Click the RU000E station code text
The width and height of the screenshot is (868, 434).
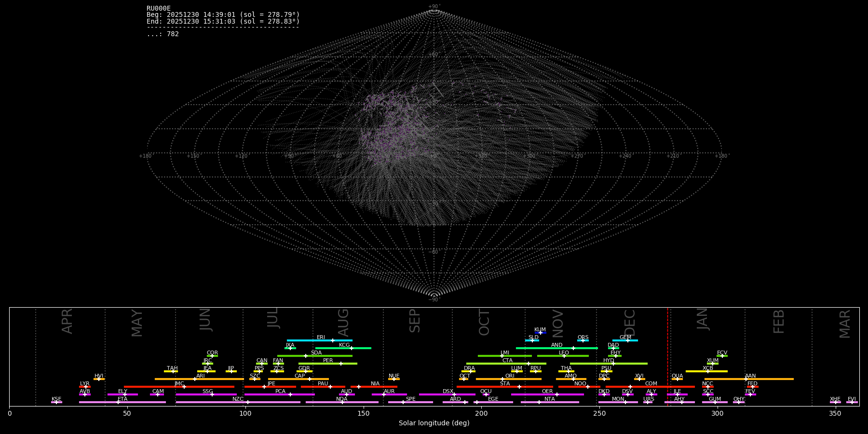(158, 9)
